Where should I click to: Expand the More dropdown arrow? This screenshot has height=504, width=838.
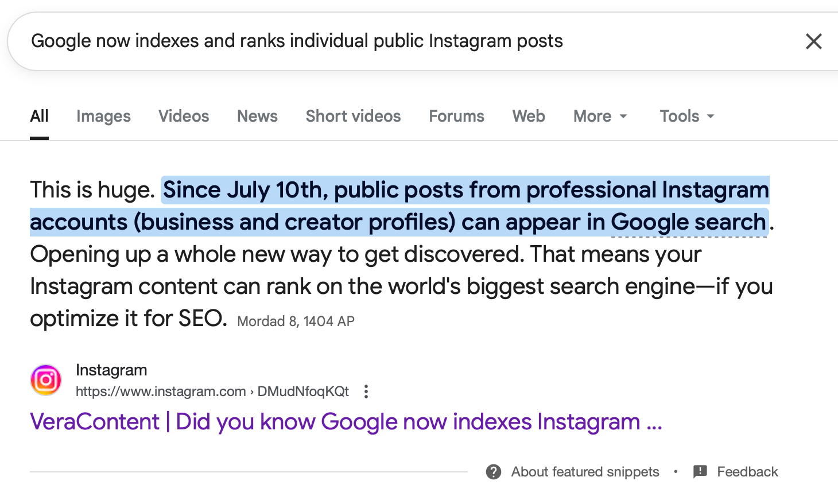coord(623,117)
